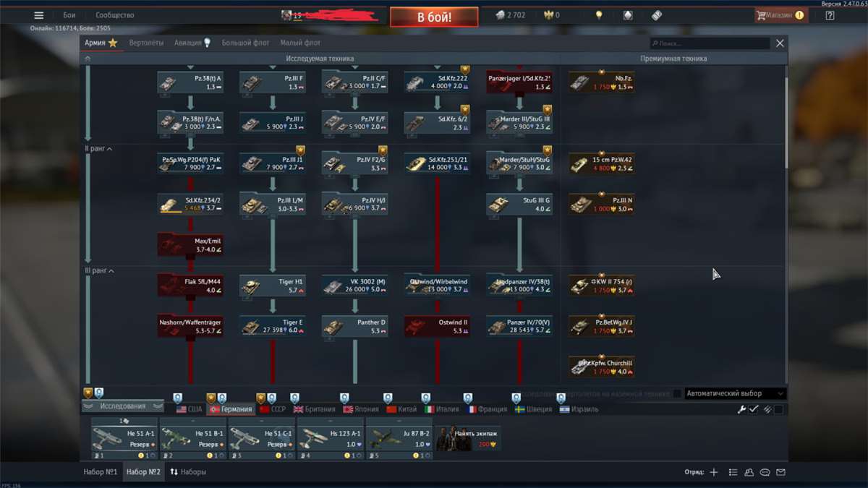This screenshot has width=868, height=488.
Task: Open the tips lightbulb icon in top bar
Action: pyautogui.click(x=600, y=14)
